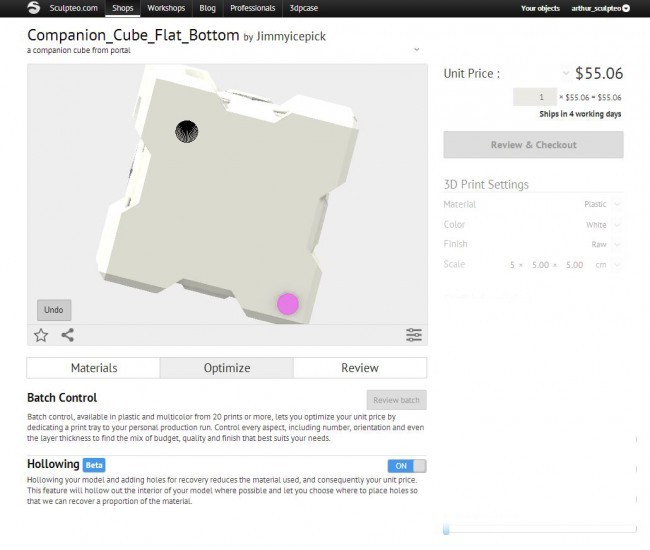Open the Shops menu item
The height and width of the screenshot is (550, 650).
click(x=123, y=8)
